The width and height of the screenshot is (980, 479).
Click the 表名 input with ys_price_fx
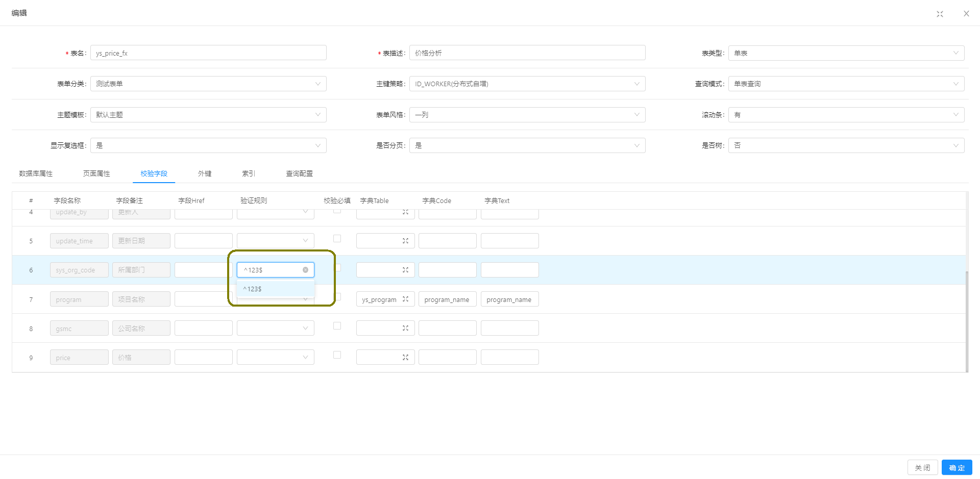208,53
